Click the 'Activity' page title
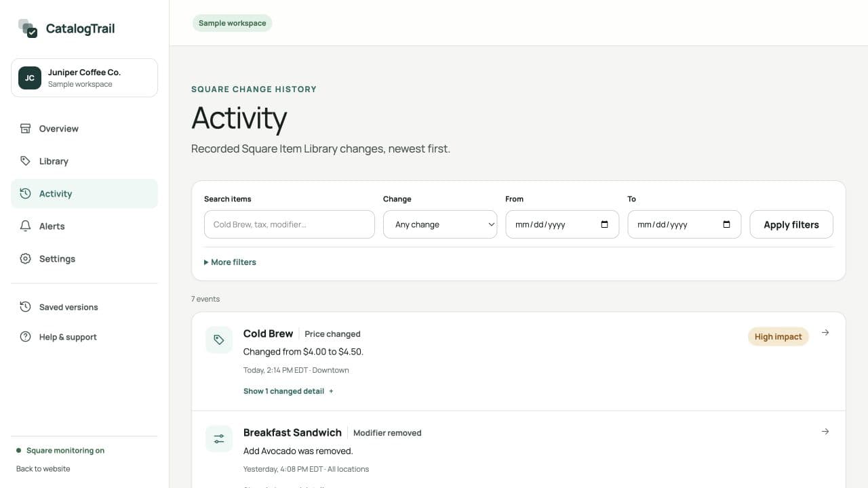The height and width of the screenshot is (488, 868). click(x=239, y=118)
